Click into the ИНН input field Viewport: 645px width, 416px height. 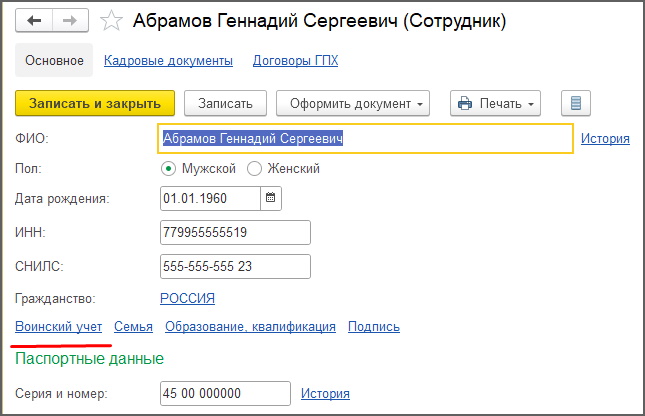click(235, 232)
